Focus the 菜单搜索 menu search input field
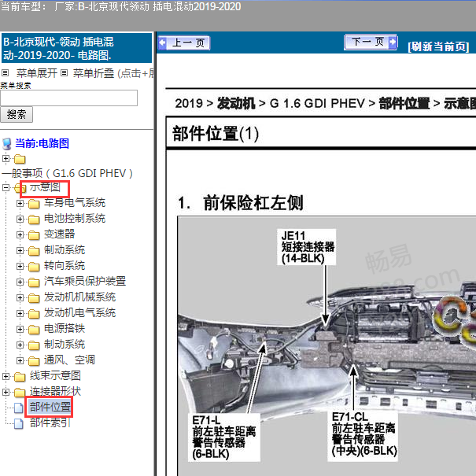 [x=69, y=98]
